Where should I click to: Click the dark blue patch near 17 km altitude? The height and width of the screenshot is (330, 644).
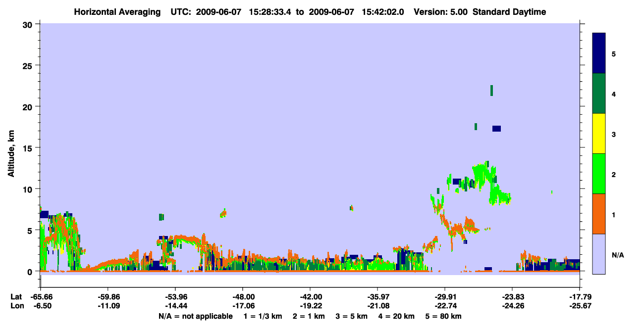click(496, 129)
